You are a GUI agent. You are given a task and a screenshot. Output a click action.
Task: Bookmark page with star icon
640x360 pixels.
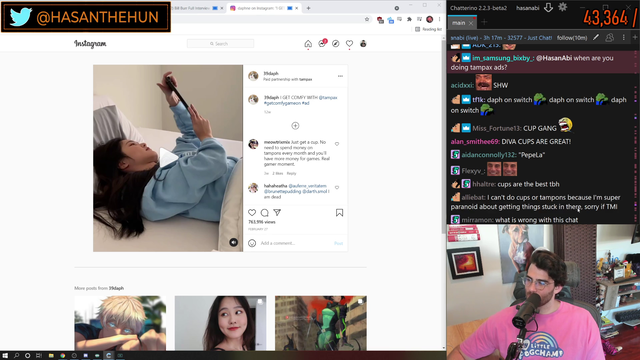pos(367,19)
